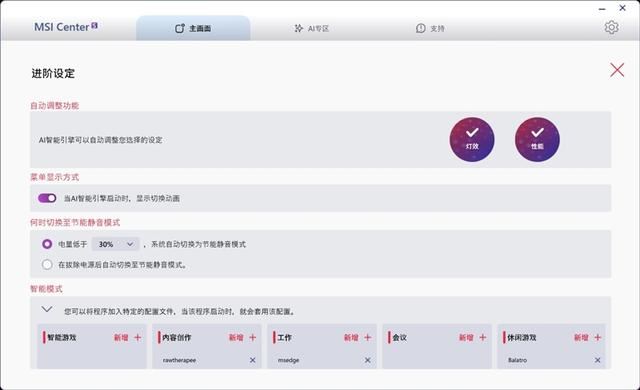Close the 进阶设定 panel with red X

point(617,70)
